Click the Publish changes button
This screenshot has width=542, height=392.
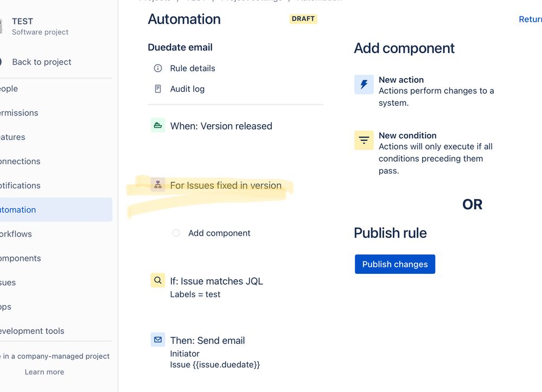point(395,264)
